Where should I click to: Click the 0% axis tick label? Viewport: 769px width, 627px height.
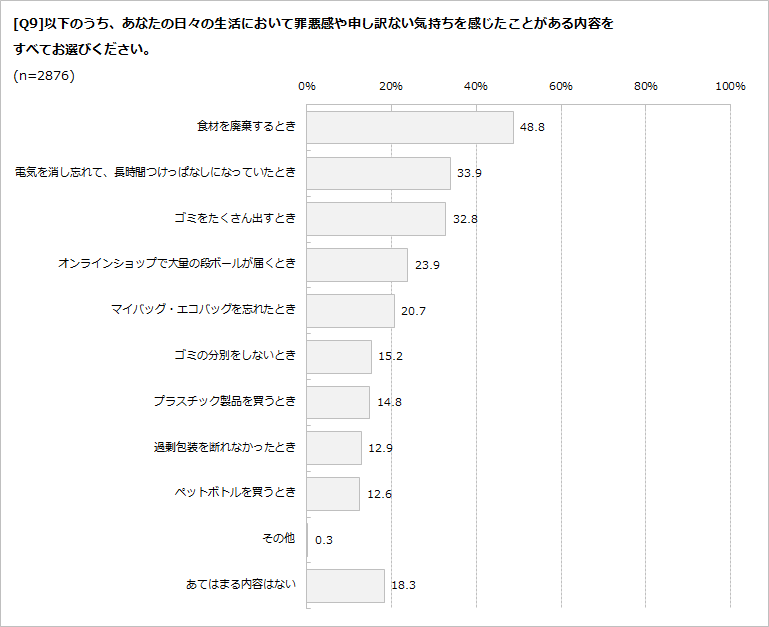(307, 86)
